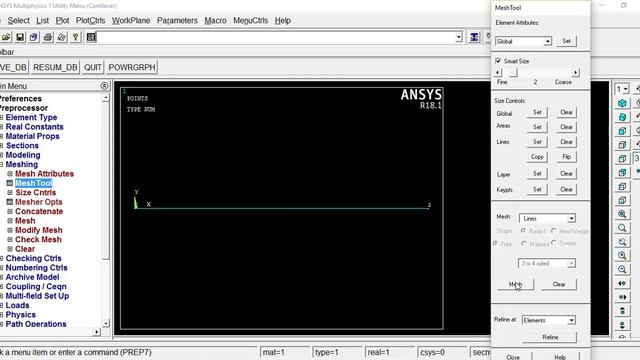This screenshot has width=640, height=360.
Task: Click the Zoom Back magnifier icon
Action: click(x=622, y=242)
